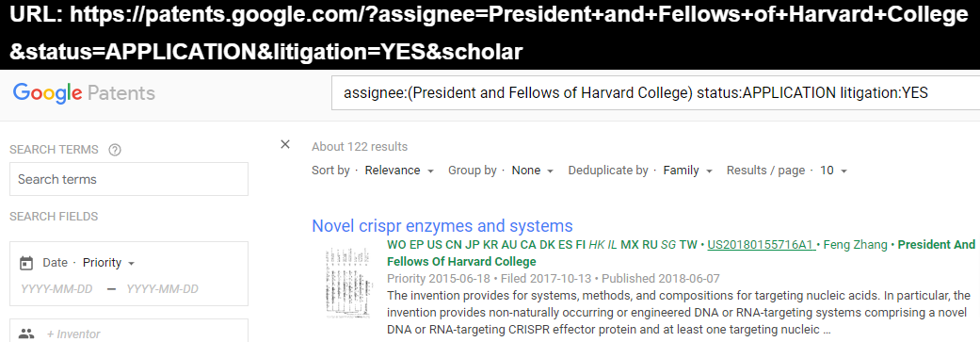Click the end date YYYY-MM-DD field
This screenshot has width=980, height=342.
163,289
